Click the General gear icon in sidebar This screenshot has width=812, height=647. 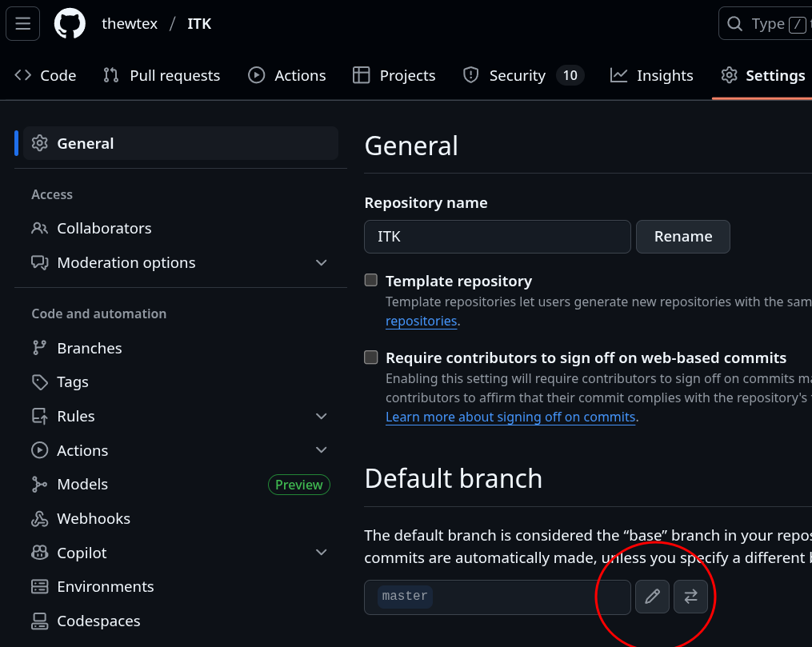[x=39, y=143]
